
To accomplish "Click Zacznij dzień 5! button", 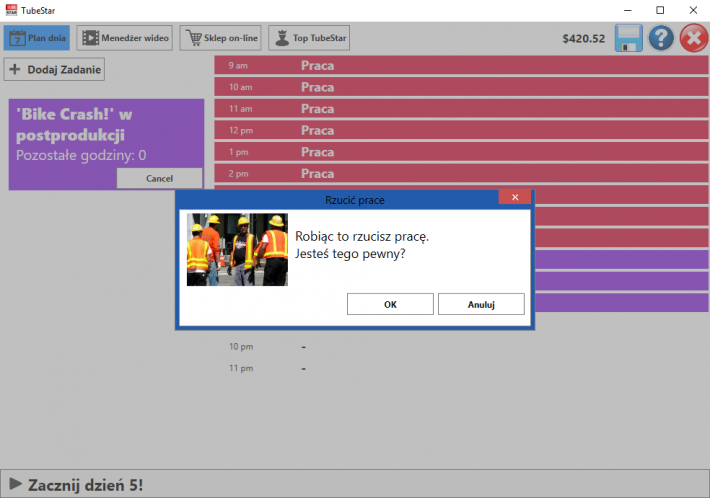I will 355,484.
